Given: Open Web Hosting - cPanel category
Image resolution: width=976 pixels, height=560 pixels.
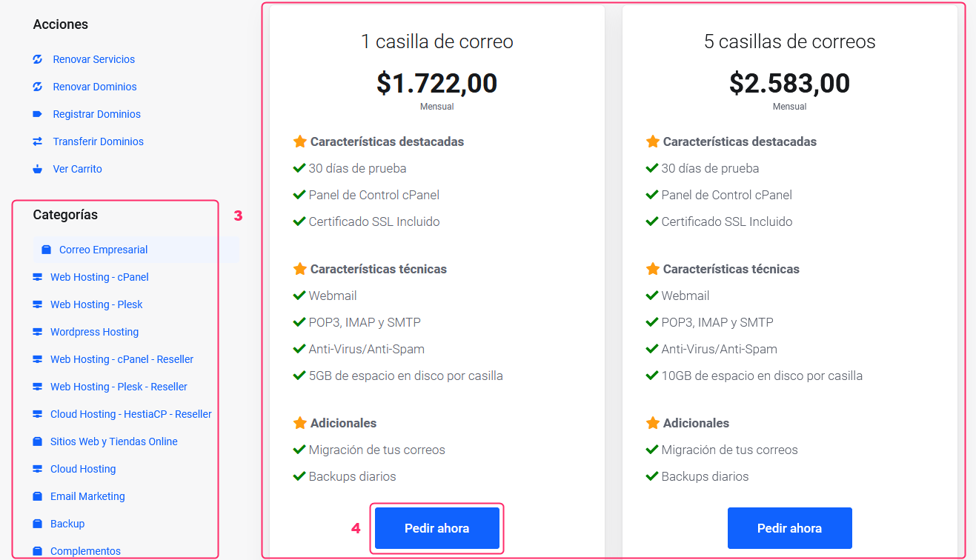Looking at the screenshot, I should [x=99, y=277].
